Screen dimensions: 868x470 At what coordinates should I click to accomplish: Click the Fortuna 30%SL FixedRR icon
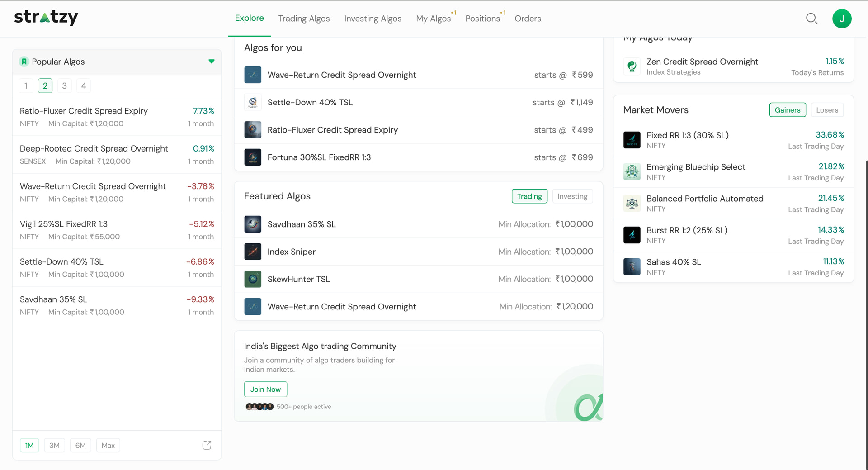[253, 157]
